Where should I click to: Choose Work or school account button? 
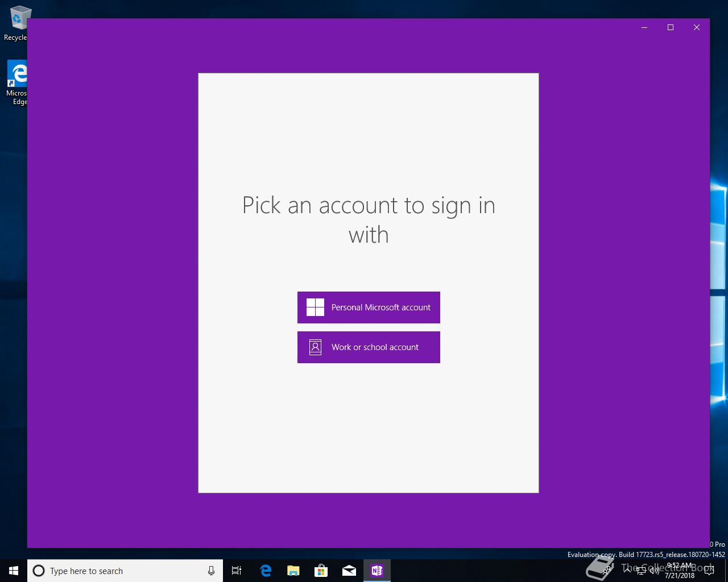point(369,347)
